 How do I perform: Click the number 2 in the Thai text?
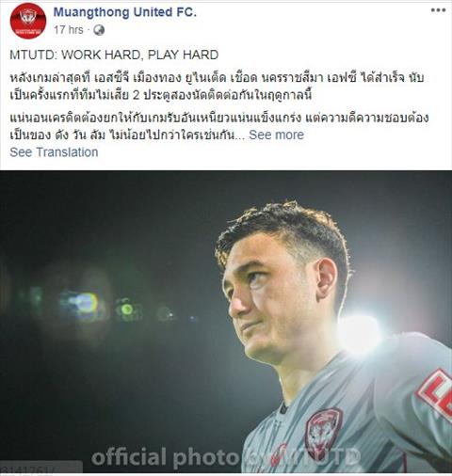pos(136,95)
